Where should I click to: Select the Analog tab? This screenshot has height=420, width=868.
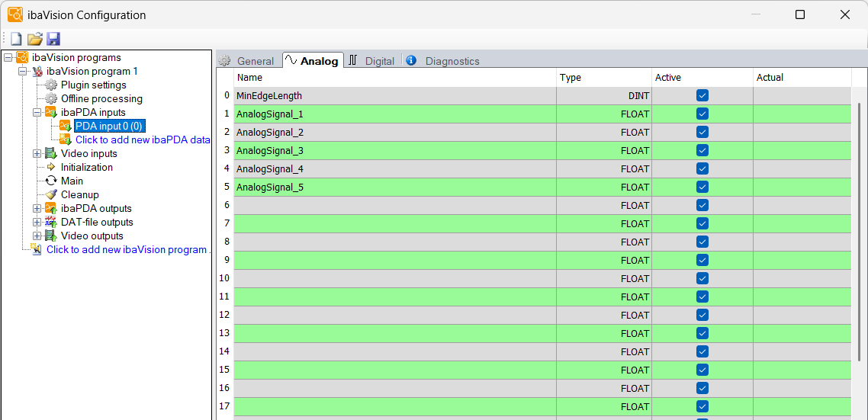[313, 60]
